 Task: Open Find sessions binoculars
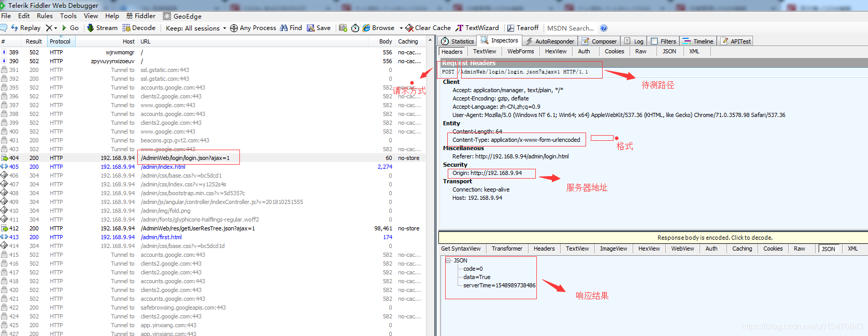point(291,28)
